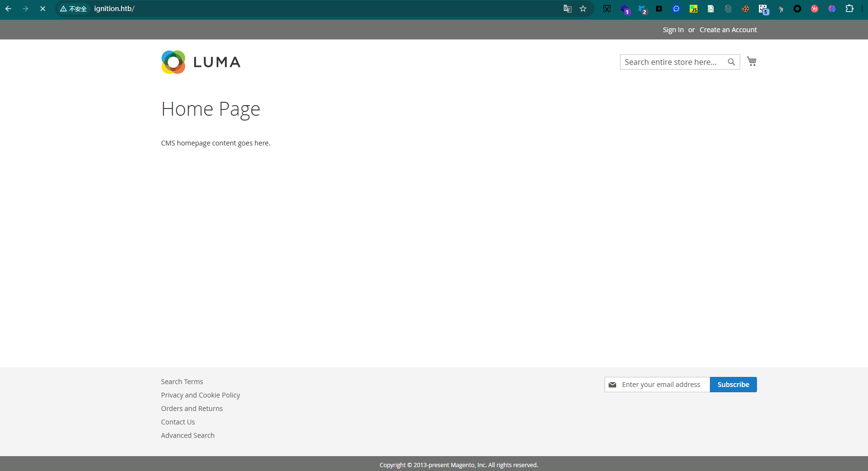Screen dimensions: 868x471
Task: Click the Sign In link
Action: click(x=673, y=30)
